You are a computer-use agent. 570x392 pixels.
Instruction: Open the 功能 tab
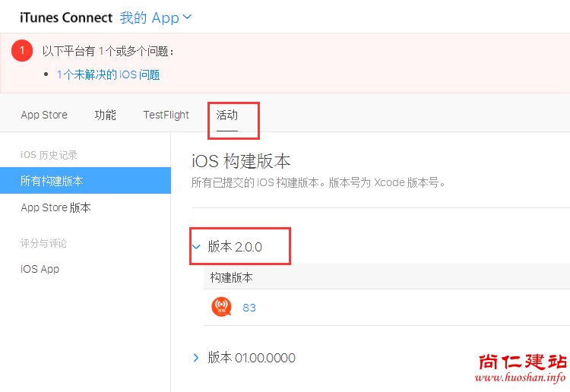[x=105, y=115]
